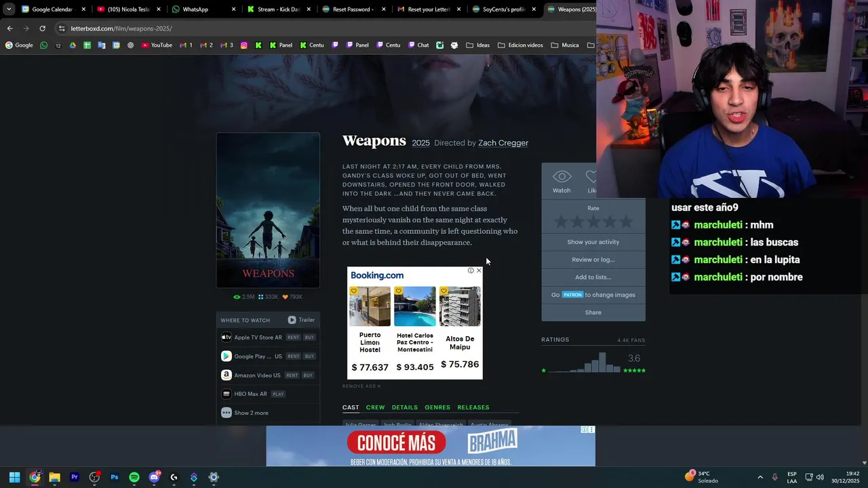
Task: Click Rent for Google Play
Action: 293,357
